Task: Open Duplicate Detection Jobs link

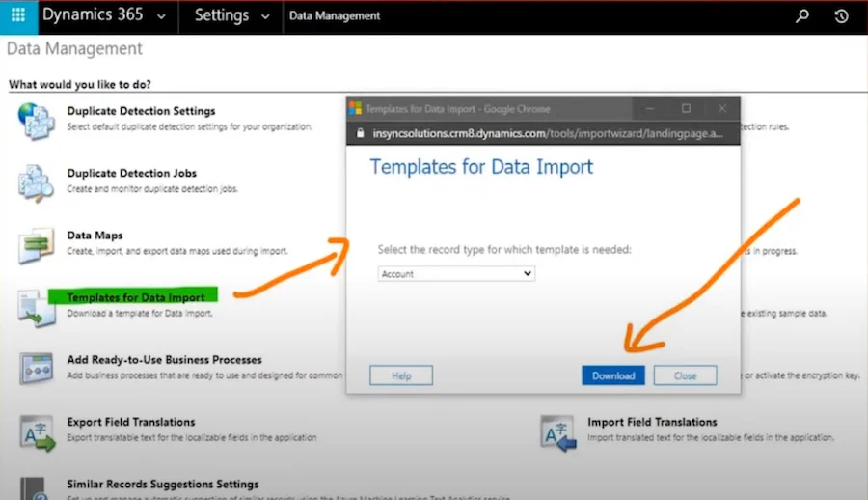Action: coord(132,173)
